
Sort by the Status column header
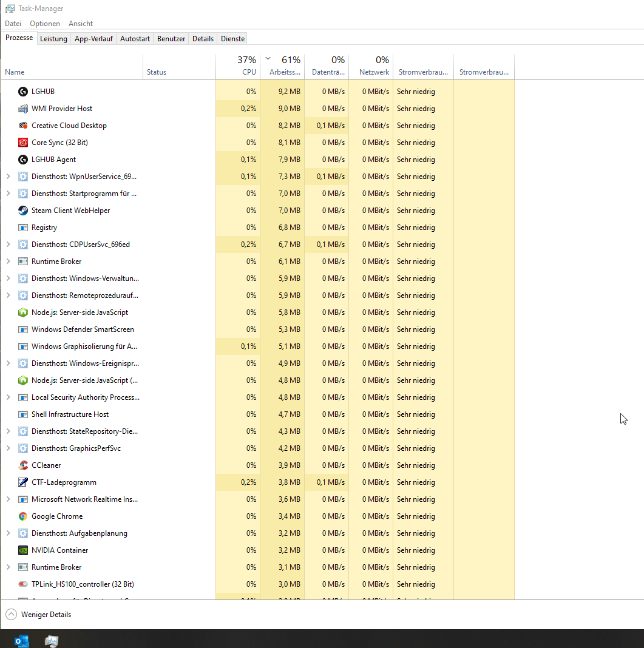click(180, 67)
